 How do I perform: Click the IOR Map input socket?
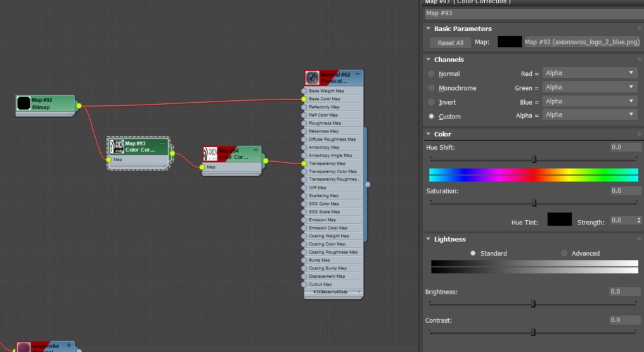304,188
